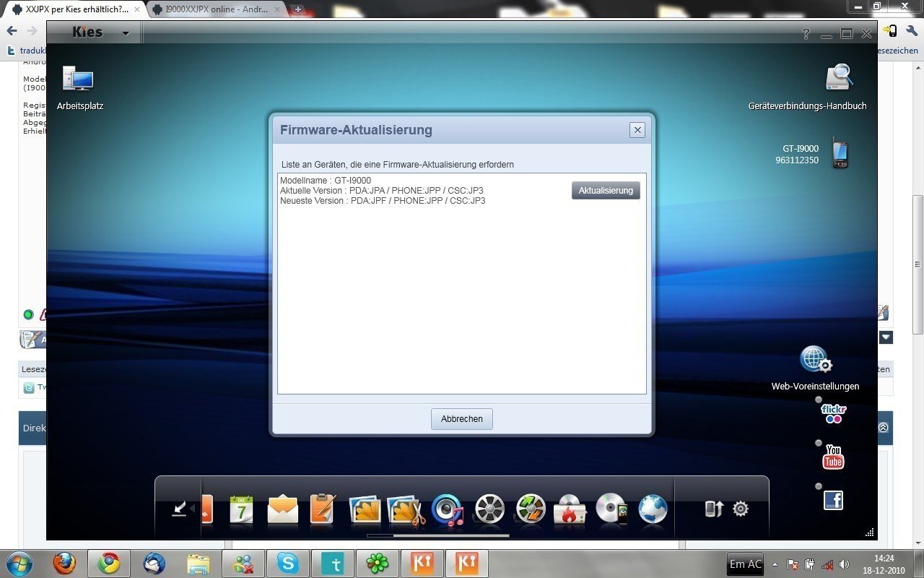
Task: Open Web-Voreinstellungen globe icon
Action: pos(816,360)
